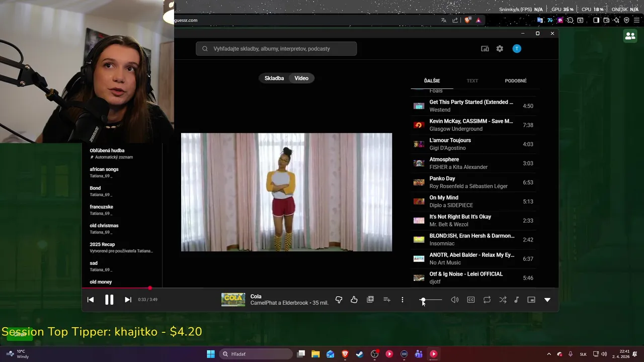Image resolution: width=644 pixels, height=362 pixels.
Task: Dislike the current song with thumbs down
Action: point(339,300)
